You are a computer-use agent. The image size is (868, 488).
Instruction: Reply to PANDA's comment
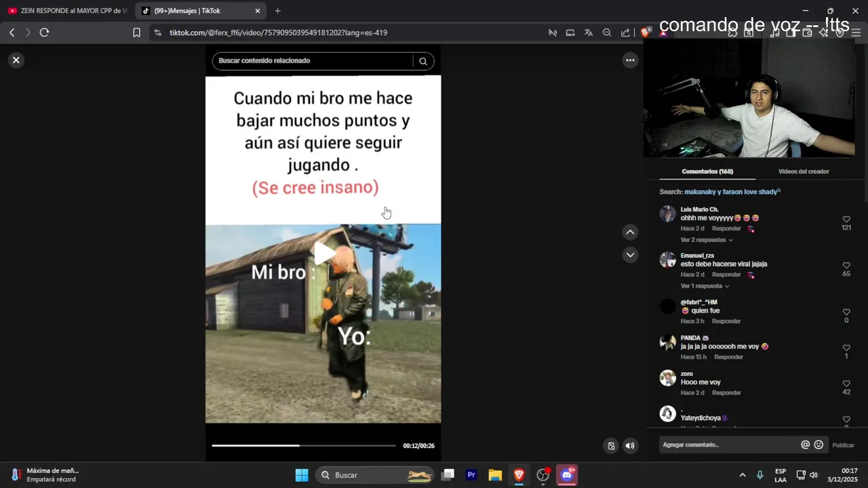729,357
